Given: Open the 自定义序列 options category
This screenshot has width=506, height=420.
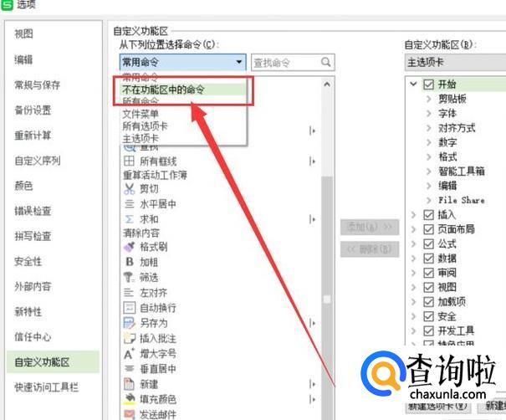Looking at the screenshot, I should point(38,161).
